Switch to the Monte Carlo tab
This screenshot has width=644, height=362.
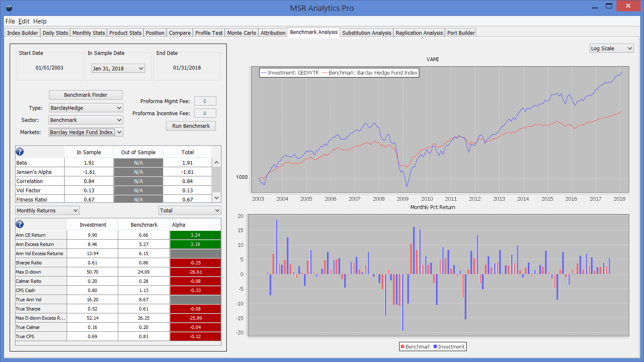point(241,33)
